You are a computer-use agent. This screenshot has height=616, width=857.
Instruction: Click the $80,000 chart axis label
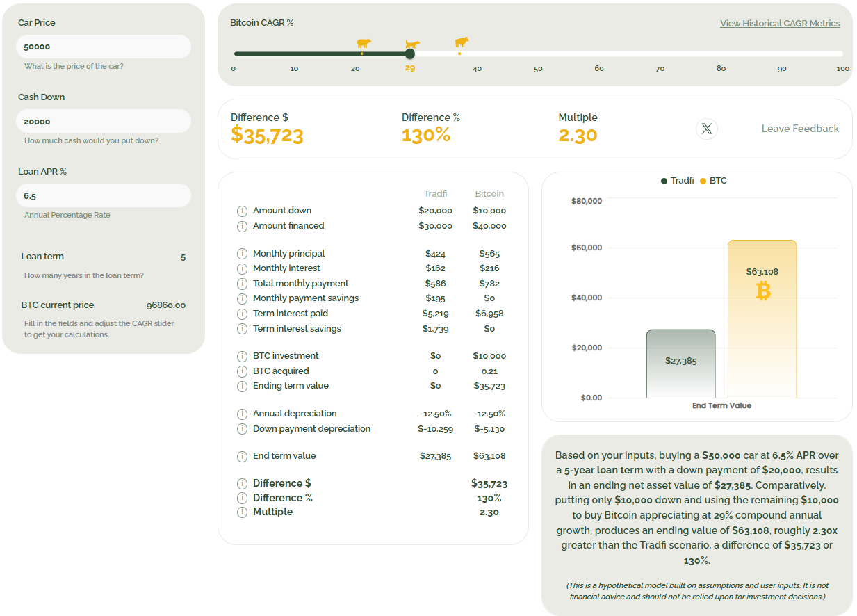[587, 201]
